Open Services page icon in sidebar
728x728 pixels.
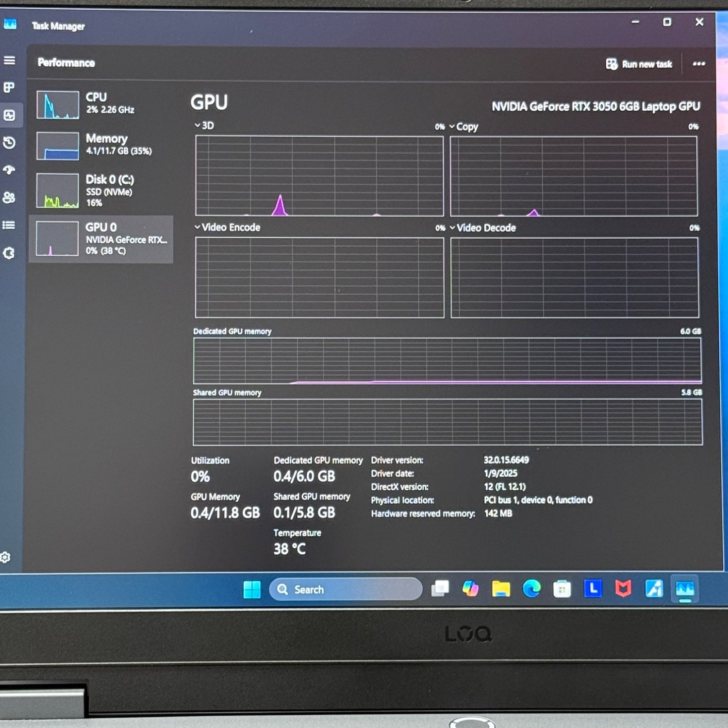[9, 253]
